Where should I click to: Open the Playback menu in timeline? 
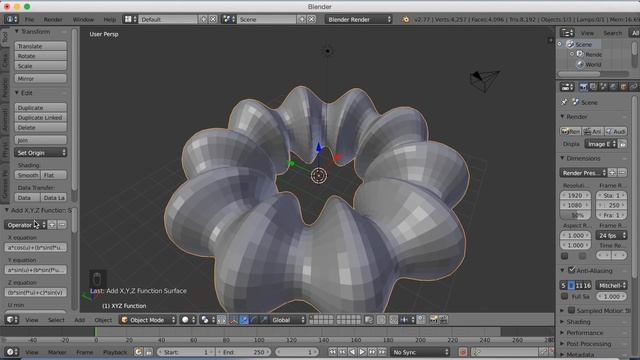[x=115, y=352]
